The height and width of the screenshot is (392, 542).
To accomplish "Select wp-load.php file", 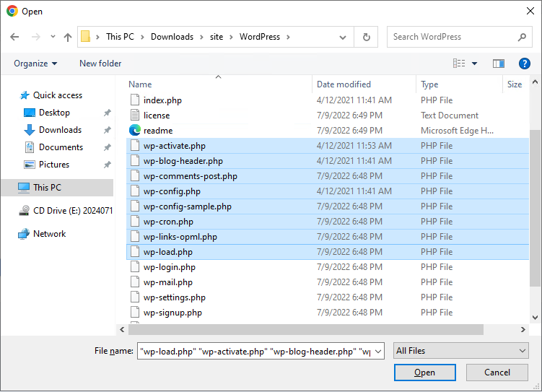I will [x=328, y=252].
